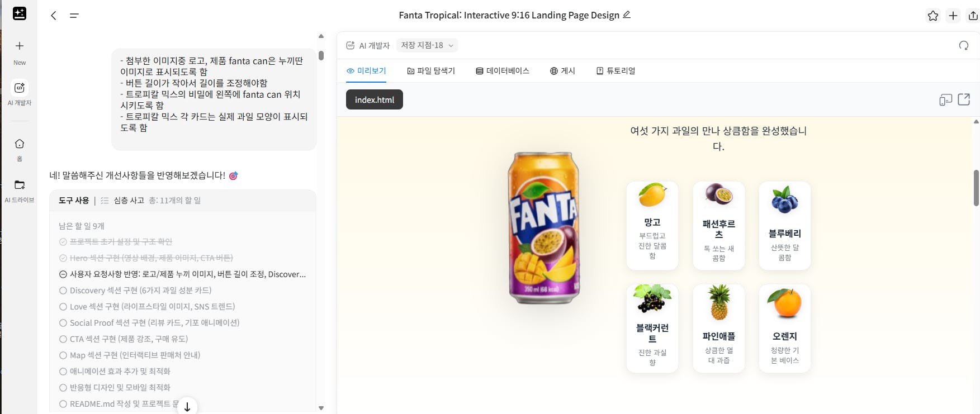The image size is (980, 414).
Task: Open preview in new window icon
Action: coord(964,99)
